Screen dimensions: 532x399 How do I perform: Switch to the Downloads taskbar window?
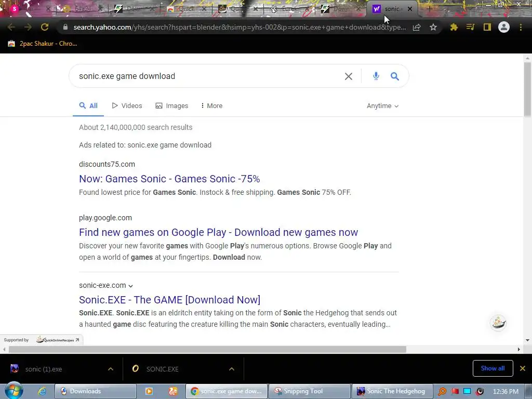pos(96,391)
